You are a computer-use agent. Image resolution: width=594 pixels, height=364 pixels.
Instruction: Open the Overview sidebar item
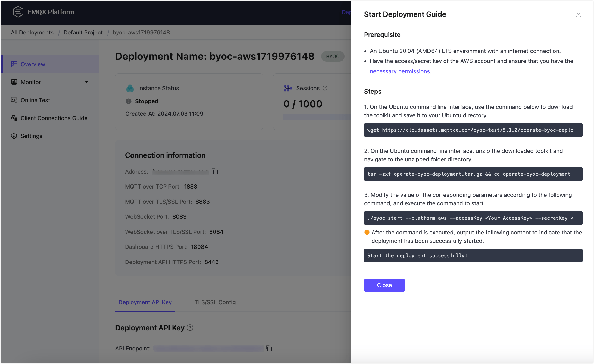[33, 64]
